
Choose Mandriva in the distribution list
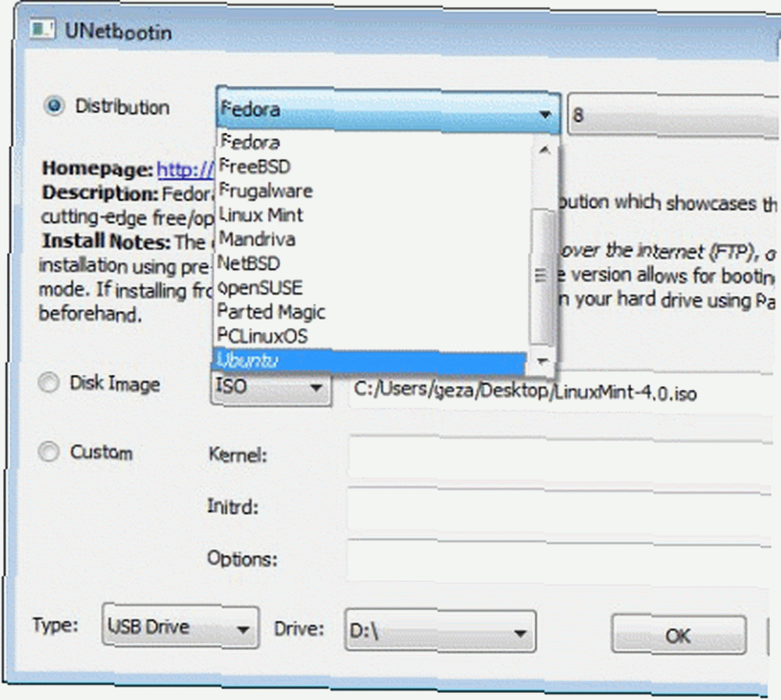tap(373, 239)
